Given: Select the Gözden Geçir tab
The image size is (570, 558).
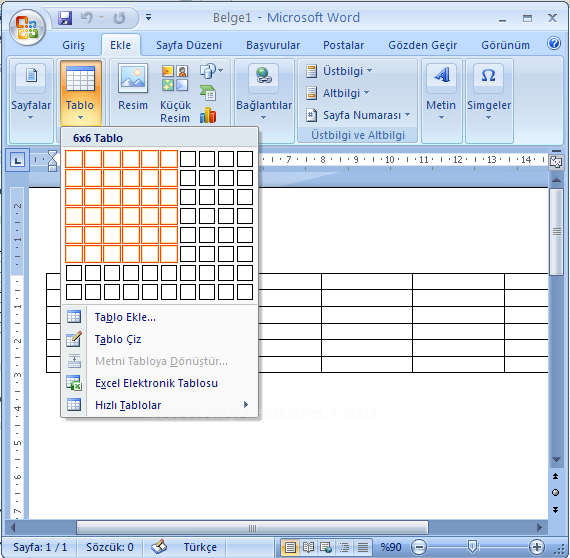Looking at the screenshot, I should point(422,45).
